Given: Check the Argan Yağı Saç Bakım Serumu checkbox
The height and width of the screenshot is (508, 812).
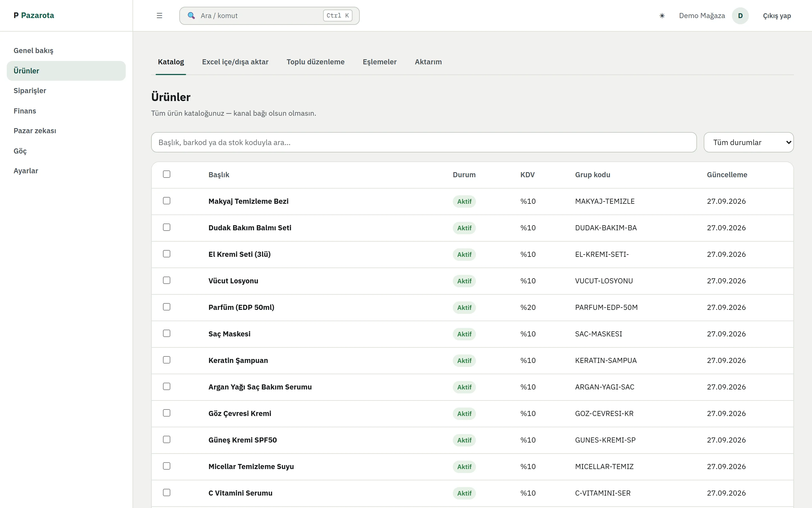Looking at the screenshot, I should [166, 386].
